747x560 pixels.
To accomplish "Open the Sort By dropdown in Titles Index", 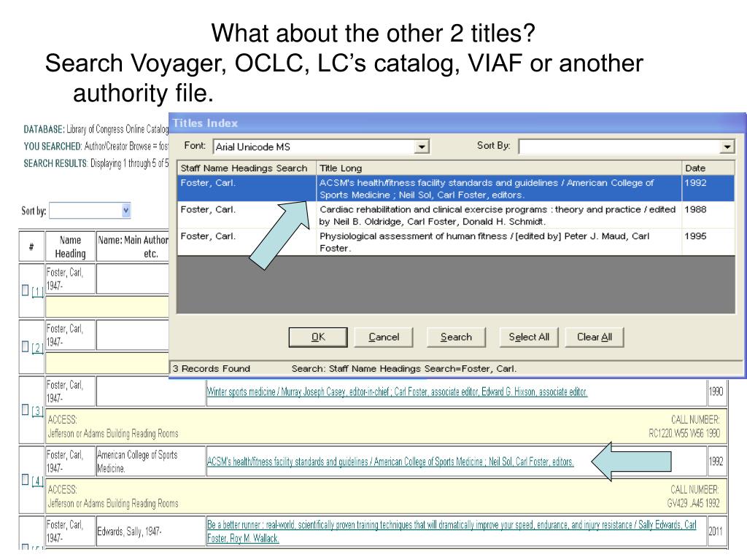I will click(x=727, y=147).
